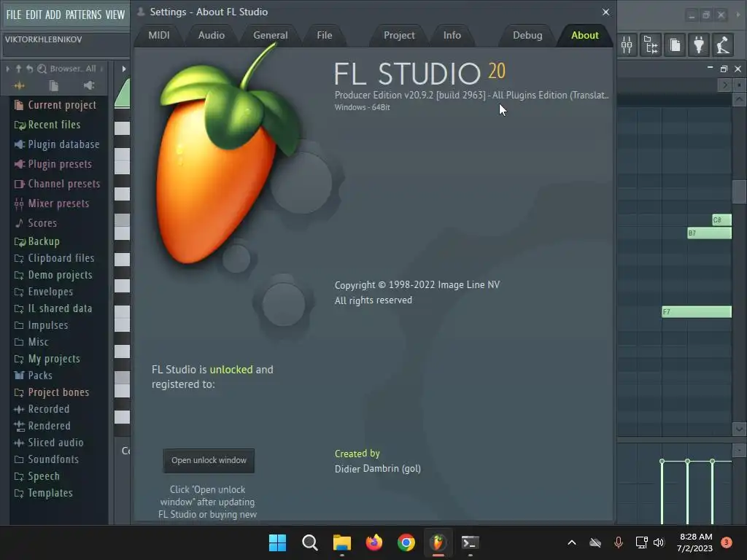
Task: Switch to the Audio settings tab
Action: coord(211,35)
